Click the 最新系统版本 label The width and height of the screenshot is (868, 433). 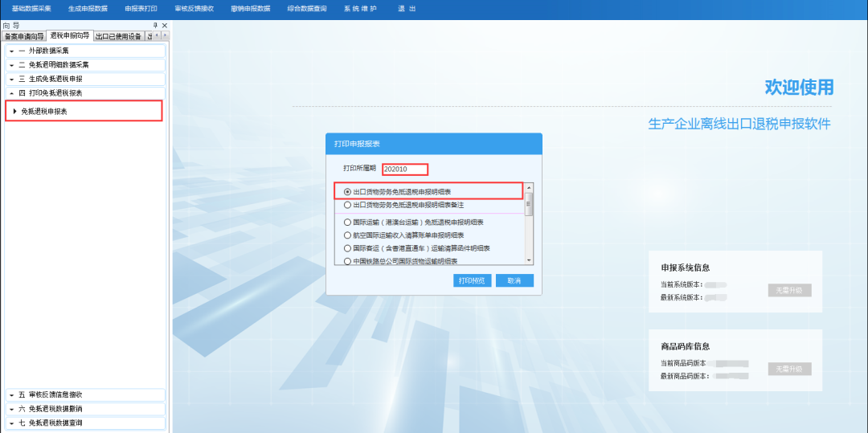coord(682,297)
